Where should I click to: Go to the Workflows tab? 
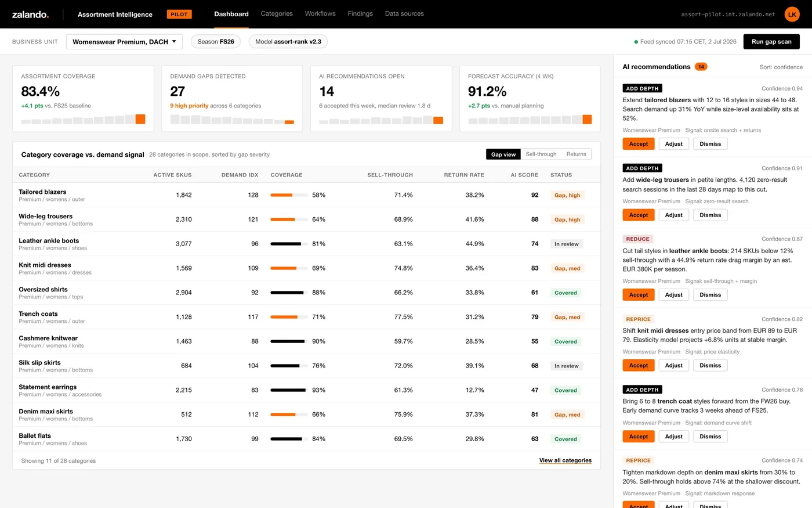click(320, 14)
